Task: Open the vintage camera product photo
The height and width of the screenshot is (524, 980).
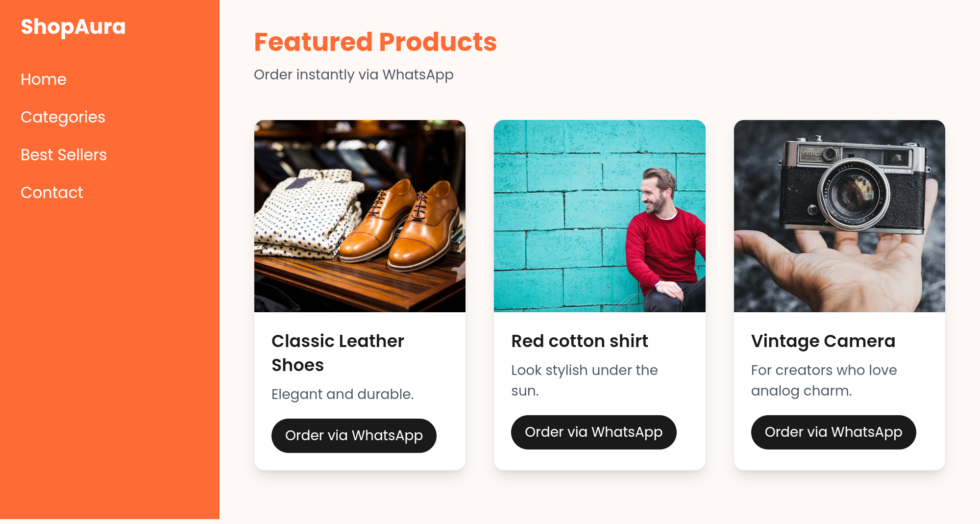Action: [839, 216]
